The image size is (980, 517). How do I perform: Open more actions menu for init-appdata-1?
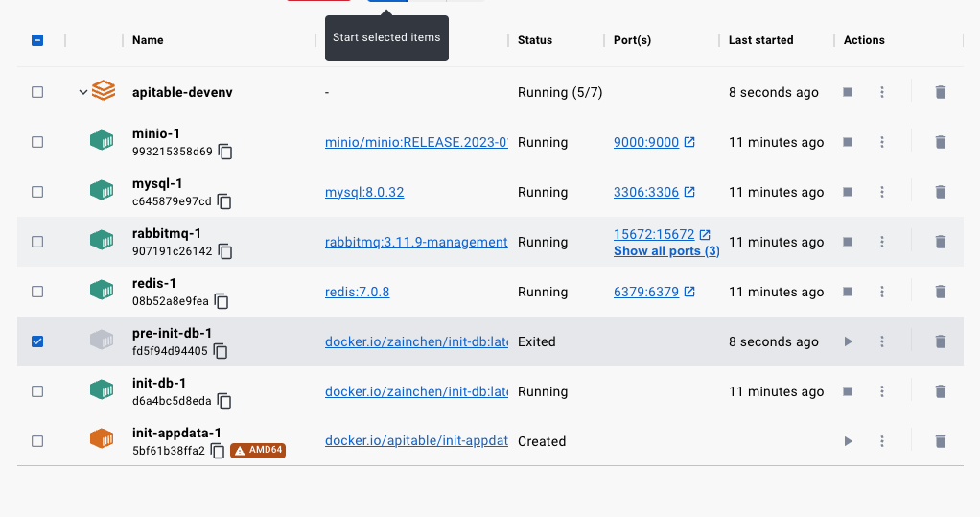882,441
